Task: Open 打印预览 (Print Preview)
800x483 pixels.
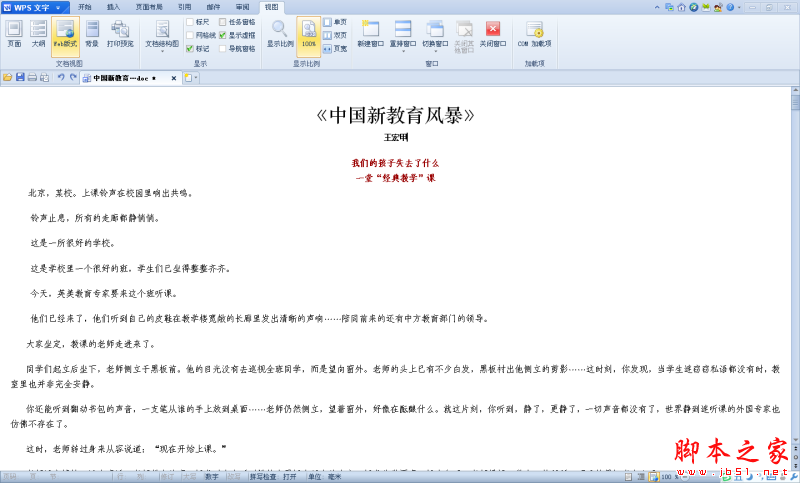Action: (120, 35)
